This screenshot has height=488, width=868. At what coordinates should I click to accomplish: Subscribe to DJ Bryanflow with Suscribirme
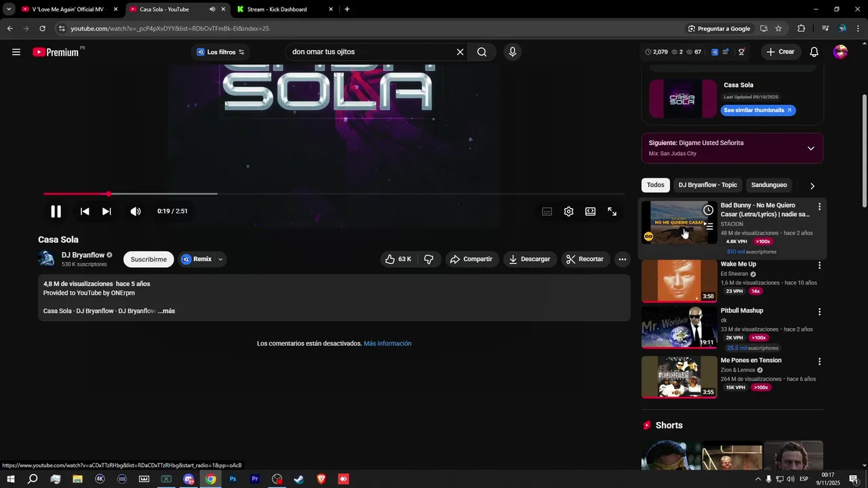tap(149, 259)
